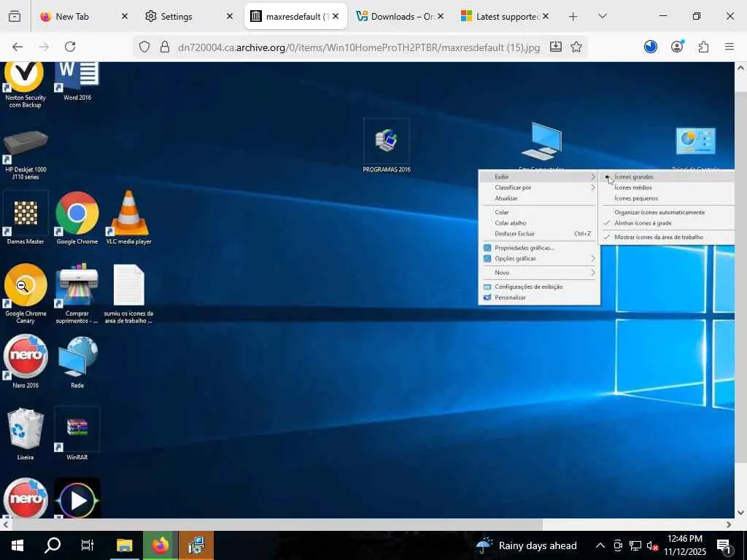
Task: Open a new tab with plus button
Action: (x=573, y=16)
